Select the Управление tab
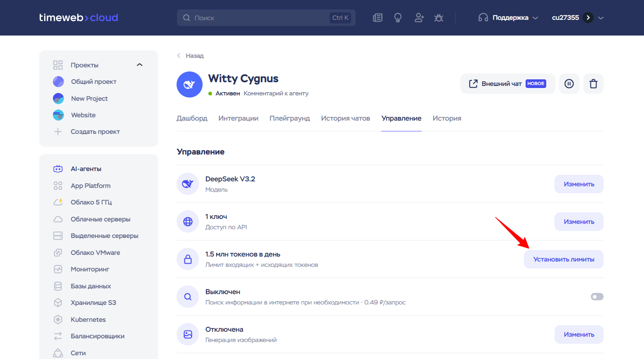644x359 pixels. (x=401, y=118)
